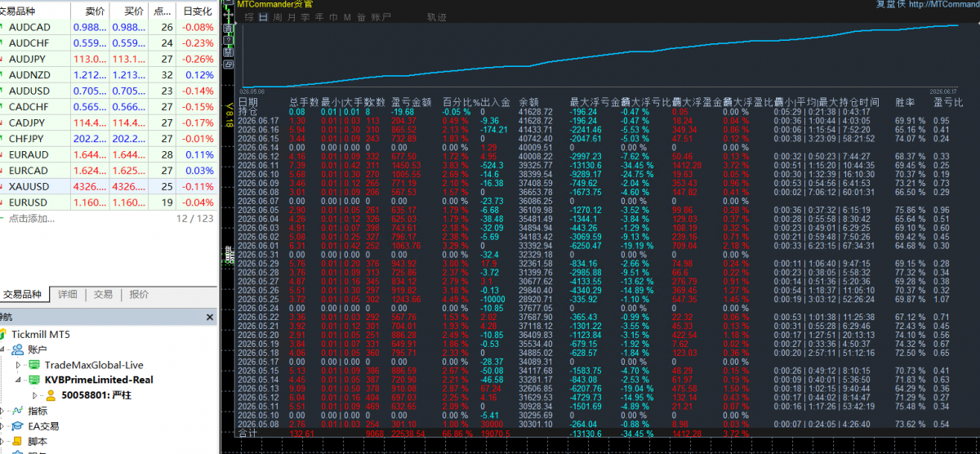The image size is (980, 454).
Task: Sort by the 点差 spread column header
Action: click(x=163, y=11)
